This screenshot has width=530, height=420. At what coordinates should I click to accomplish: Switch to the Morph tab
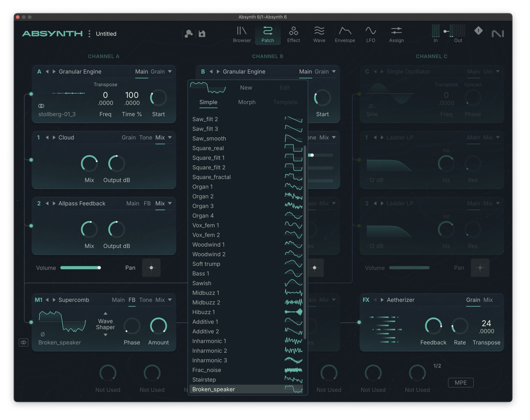click(247, 102)
